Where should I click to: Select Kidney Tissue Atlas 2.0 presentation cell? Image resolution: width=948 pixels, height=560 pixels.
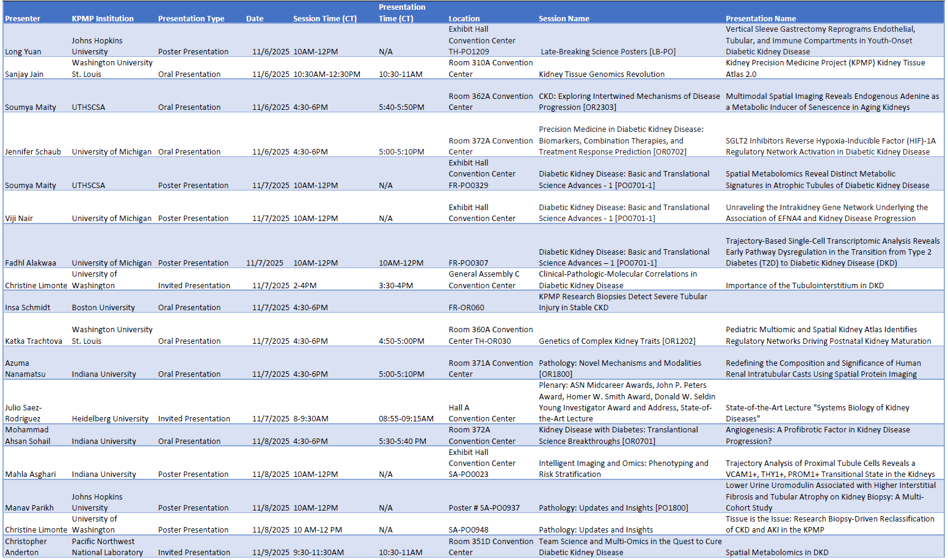825,68
